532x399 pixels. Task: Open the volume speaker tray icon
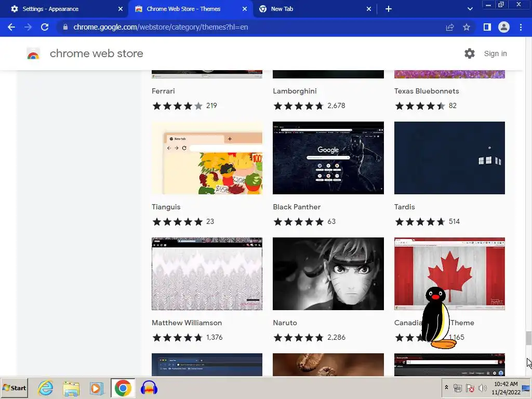482,388
